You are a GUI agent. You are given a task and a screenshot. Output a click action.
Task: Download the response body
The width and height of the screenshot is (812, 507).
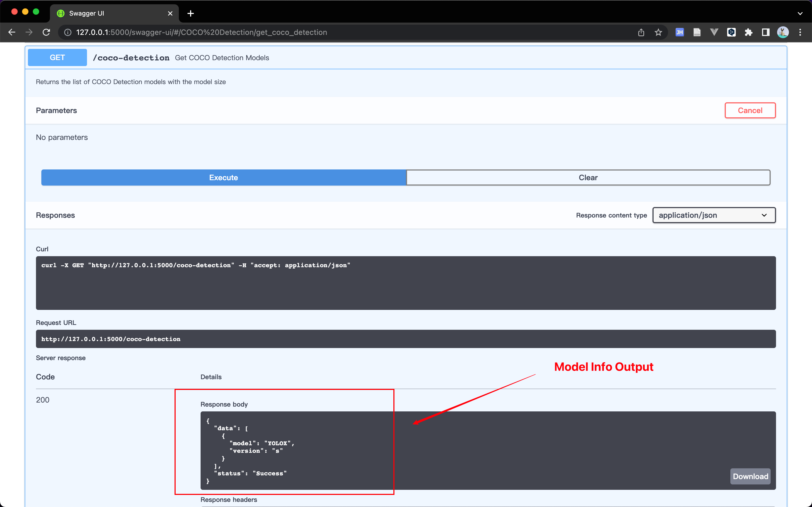coord(750,476)
